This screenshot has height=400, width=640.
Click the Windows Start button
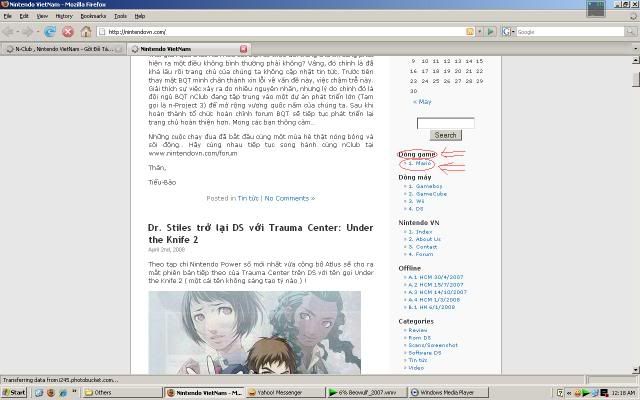tap(13, 393)
